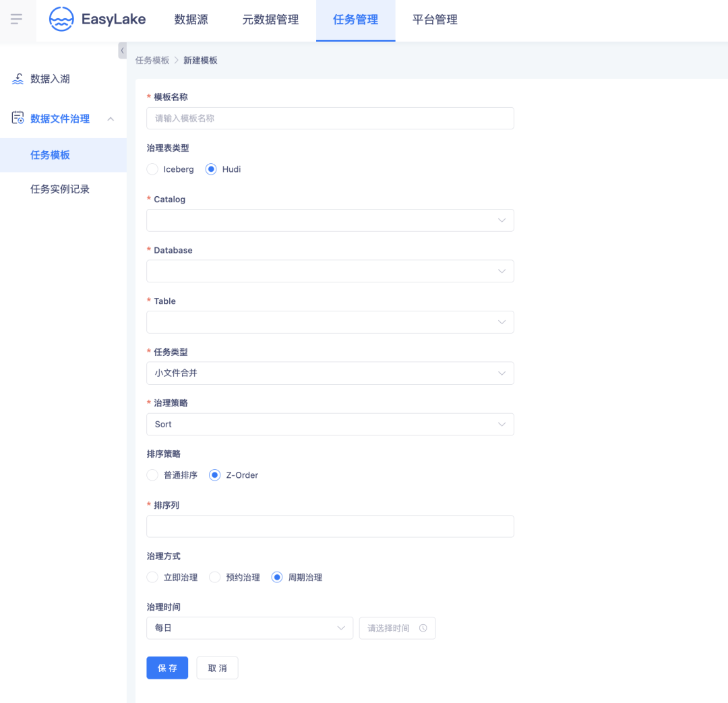Open the Table dropdown
This screenshot has width=728, height=703.
(x=330, y=322)
